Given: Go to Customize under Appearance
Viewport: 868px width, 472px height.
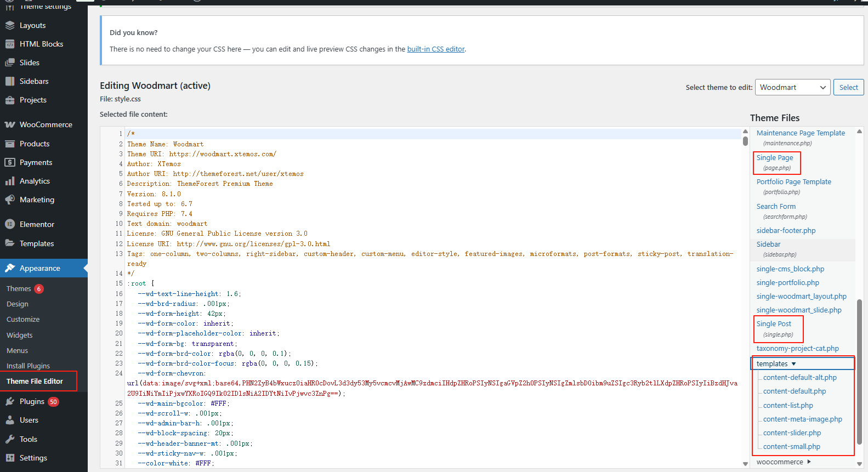Looking at the screenshot, I should tap(23, 320).
